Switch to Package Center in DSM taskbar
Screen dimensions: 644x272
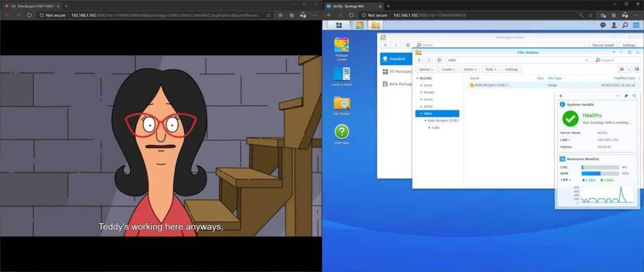tap(360, 25)
